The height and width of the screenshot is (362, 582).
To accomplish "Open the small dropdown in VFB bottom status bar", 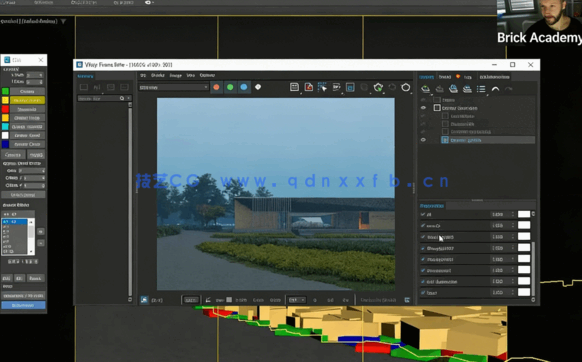I will tap(297, 300).
